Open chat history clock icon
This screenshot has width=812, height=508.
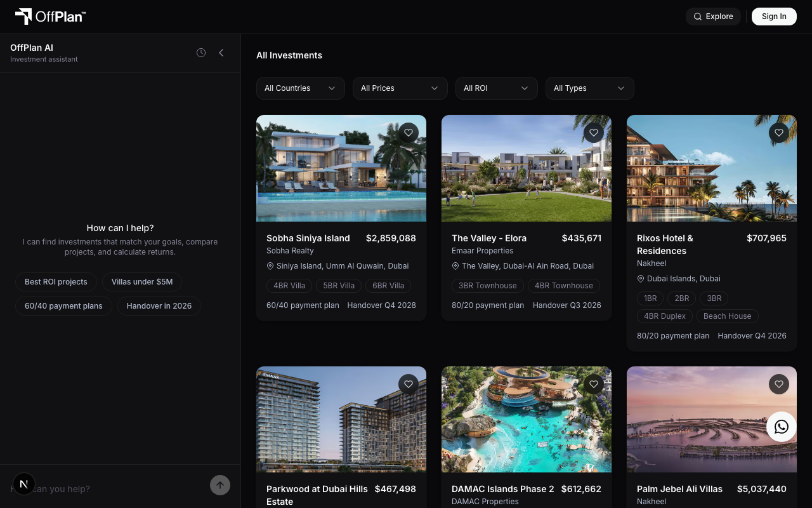(x=201, y=53)
